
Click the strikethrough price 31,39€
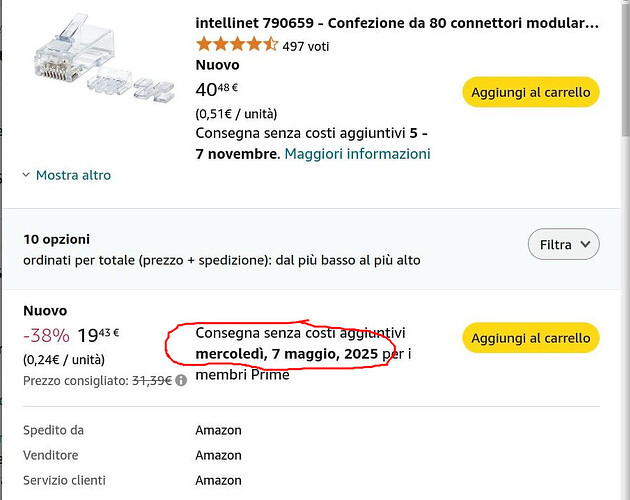[x=152, y=380]
